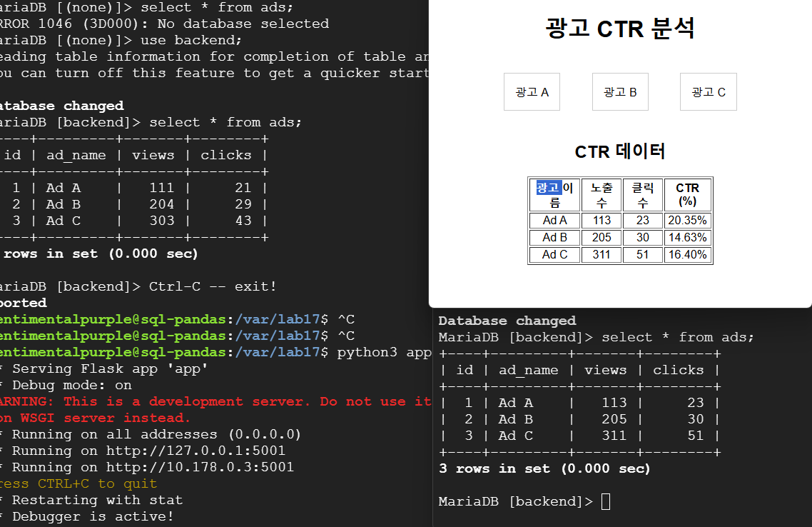Click the 광고 B button
812x527 pixels.
click(x=620, y=91)
